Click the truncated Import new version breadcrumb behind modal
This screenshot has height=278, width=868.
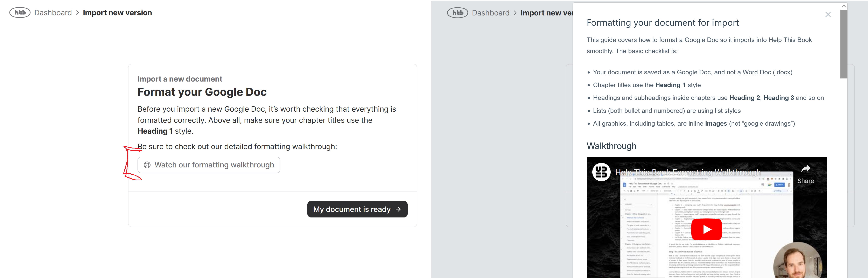click(x=546, y=13)
